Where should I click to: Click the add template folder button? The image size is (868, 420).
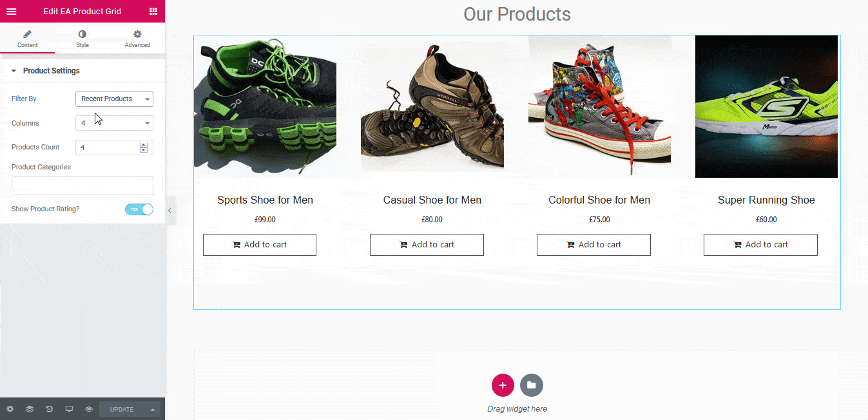pyautogui.click(x=532, y=385)
